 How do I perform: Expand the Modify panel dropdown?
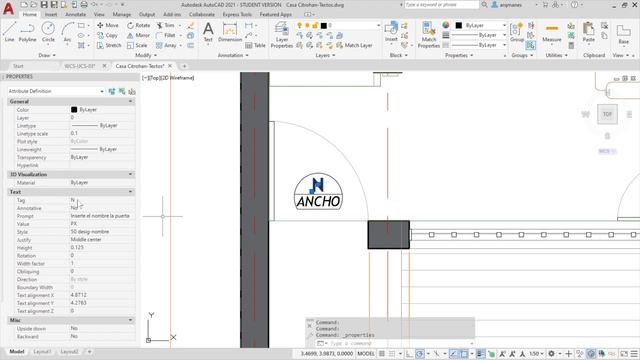[x=146, y=55]
